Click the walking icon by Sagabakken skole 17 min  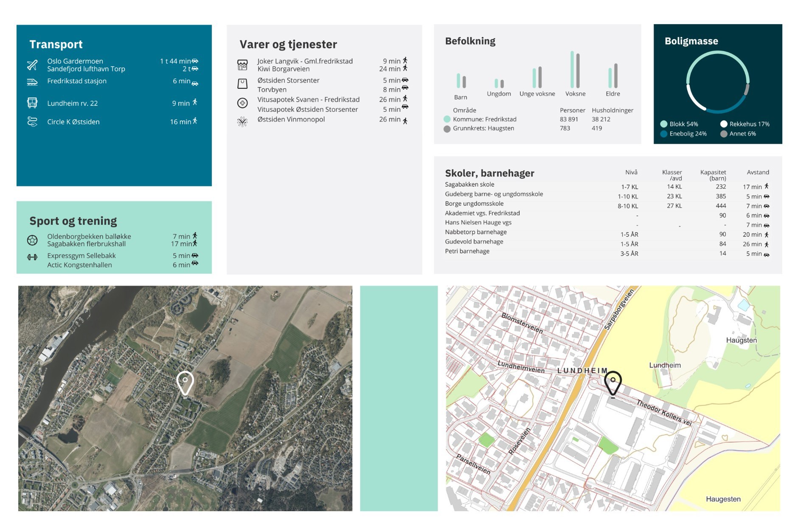[767, 186]
